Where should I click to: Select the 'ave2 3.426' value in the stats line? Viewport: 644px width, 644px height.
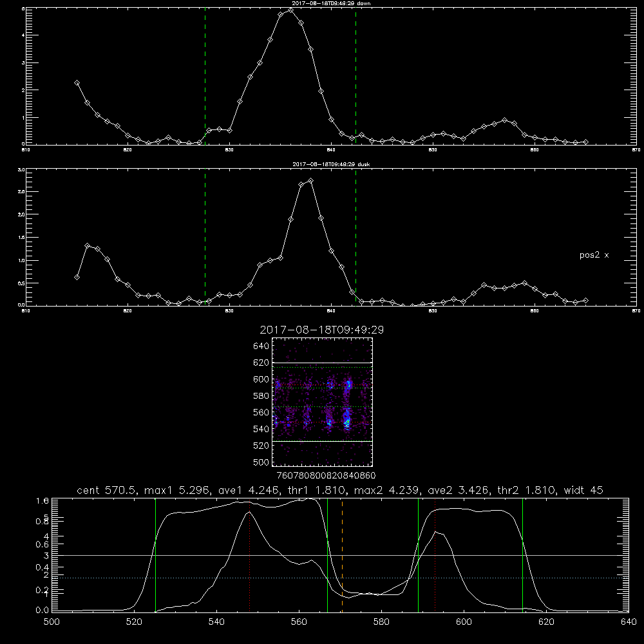[x=459, y=490]
